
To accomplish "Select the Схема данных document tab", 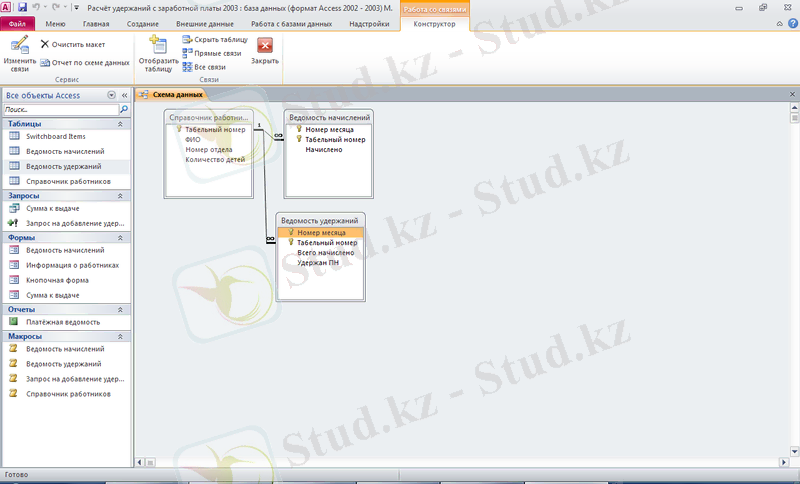I will (171, 94).
